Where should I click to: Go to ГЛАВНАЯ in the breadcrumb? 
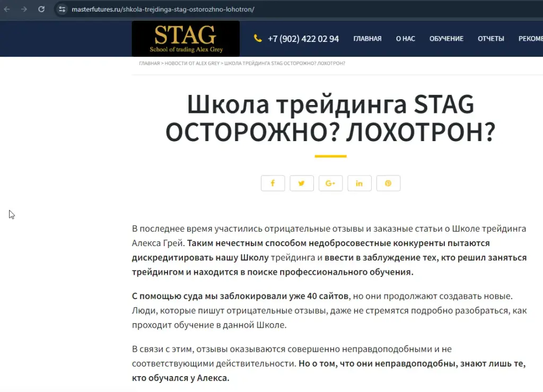(x=149, y=63)
